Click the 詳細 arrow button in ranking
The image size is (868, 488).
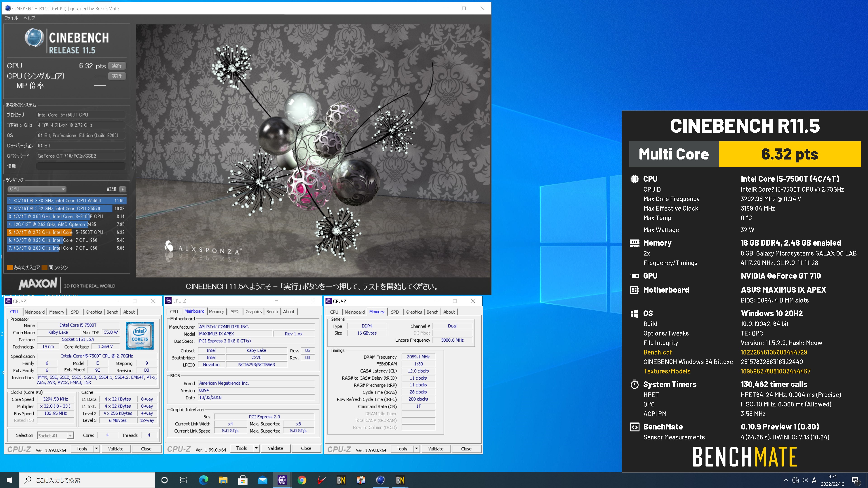[x=123, y=189]
